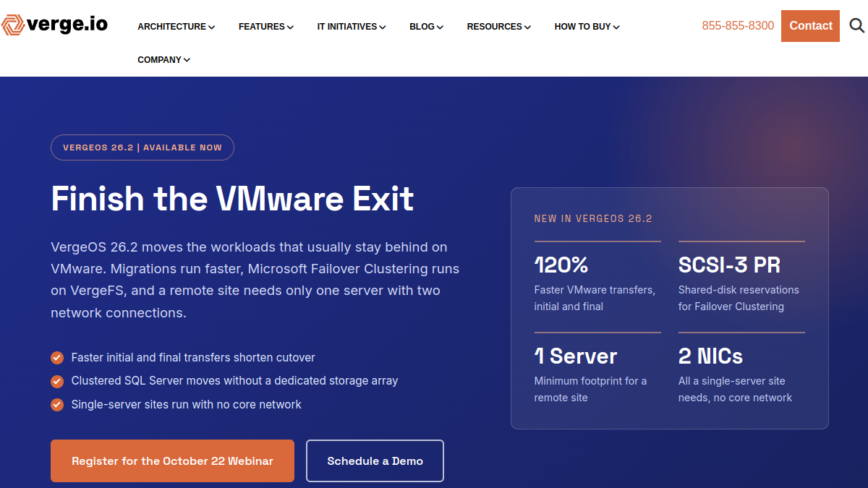Click the checkmark icon beside 'Clustered SQL Server moves'
This screenshot has width=868, height=488.
[57, 381]
